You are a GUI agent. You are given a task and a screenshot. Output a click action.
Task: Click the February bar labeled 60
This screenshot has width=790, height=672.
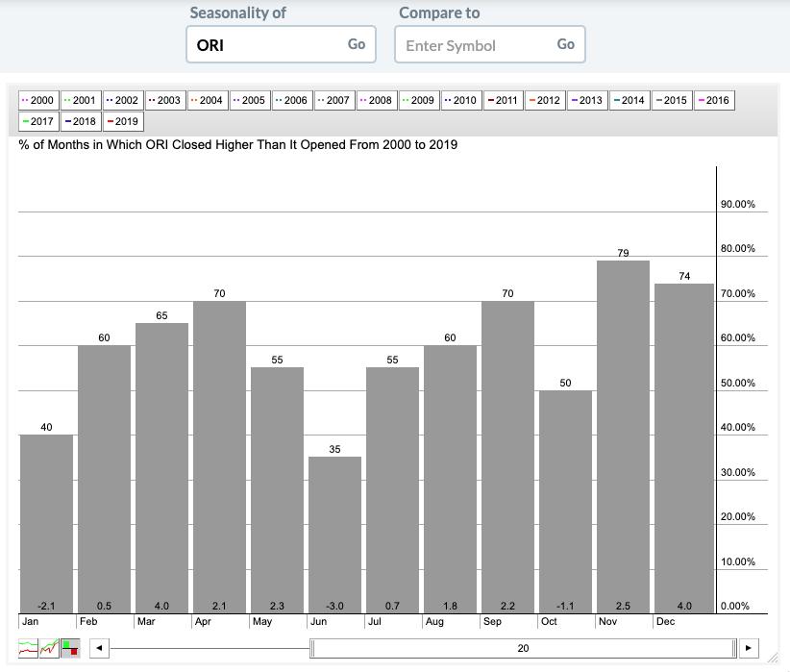104,480
